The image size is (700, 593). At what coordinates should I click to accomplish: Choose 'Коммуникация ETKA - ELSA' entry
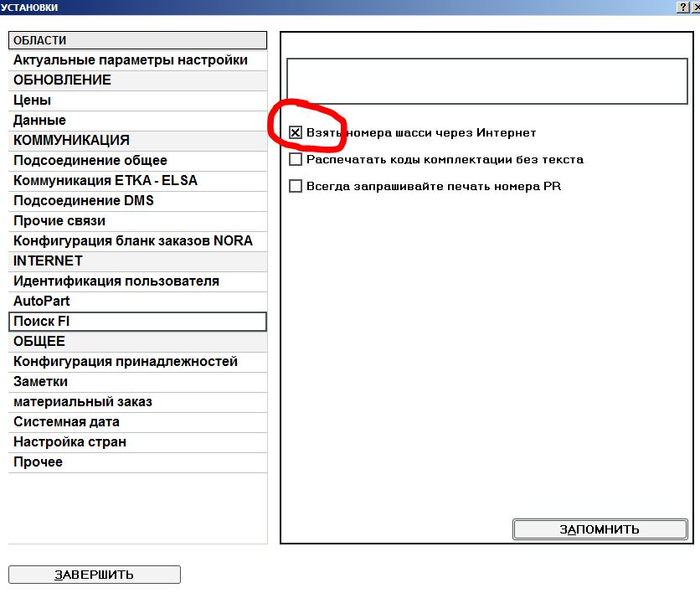point(106,181)
